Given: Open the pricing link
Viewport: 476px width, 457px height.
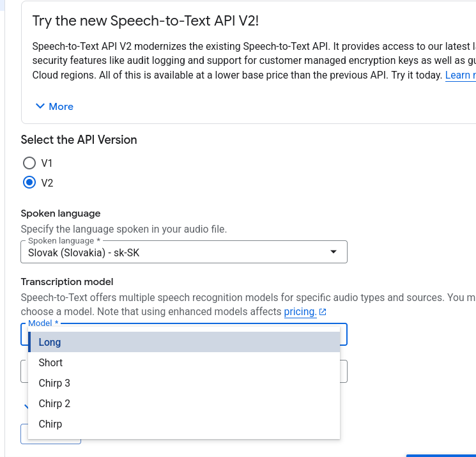Looking at the screenshot, I should point(300,312).
